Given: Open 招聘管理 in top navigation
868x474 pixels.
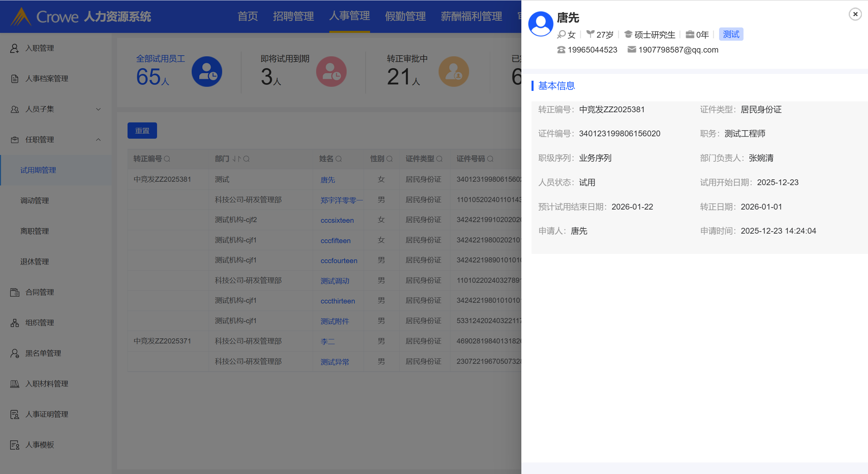Looking at the screenshot, I should click(x=293, y=16).
